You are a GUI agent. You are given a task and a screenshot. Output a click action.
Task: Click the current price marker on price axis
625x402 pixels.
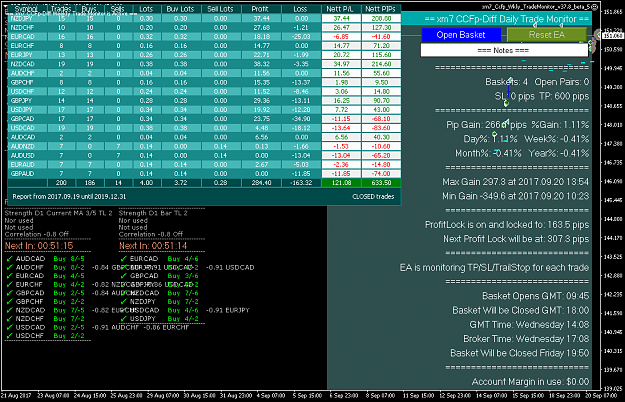(613, 35)
